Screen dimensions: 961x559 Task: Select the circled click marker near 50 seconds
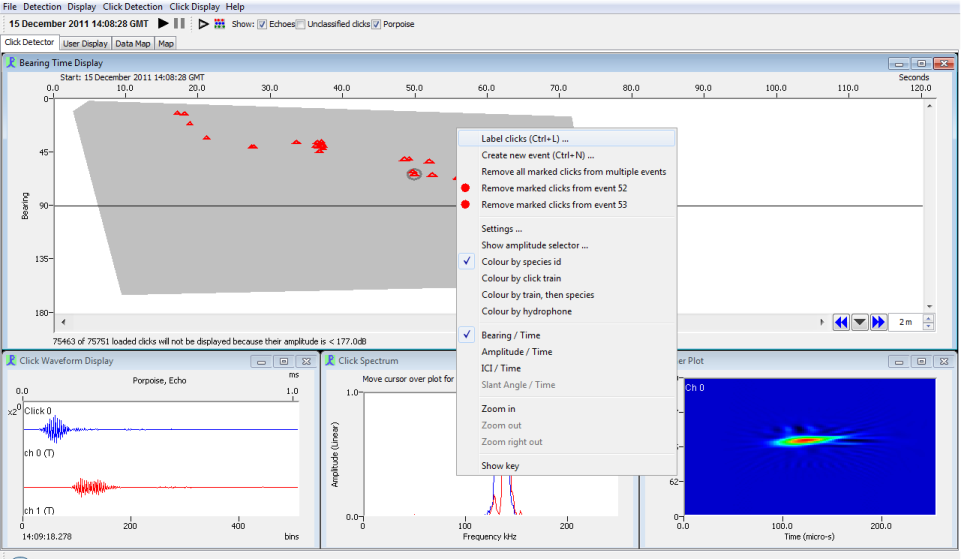pyautogui.click(x=414, y=174)
